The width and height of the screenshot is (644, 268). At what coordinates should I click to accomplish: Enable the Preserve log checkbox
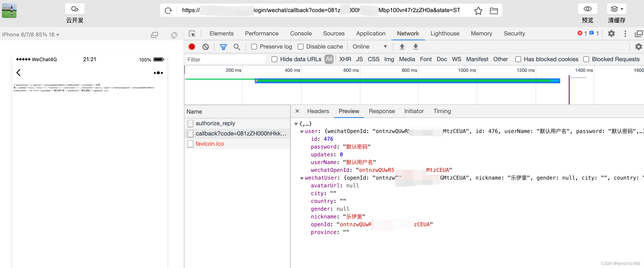coord(254,47)
